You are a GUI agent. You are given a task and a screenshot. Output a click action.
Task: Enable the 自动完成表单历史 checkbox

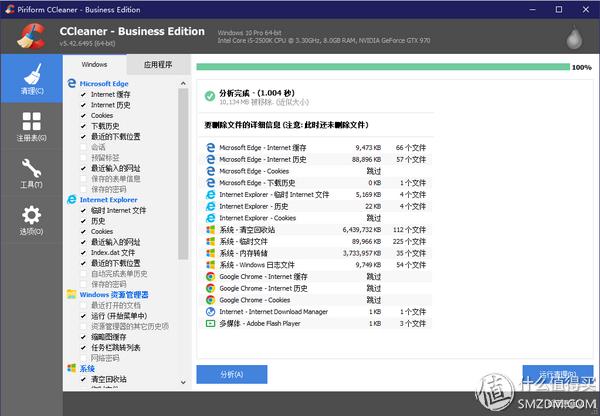pyautogui.click(x=83, y=274)
